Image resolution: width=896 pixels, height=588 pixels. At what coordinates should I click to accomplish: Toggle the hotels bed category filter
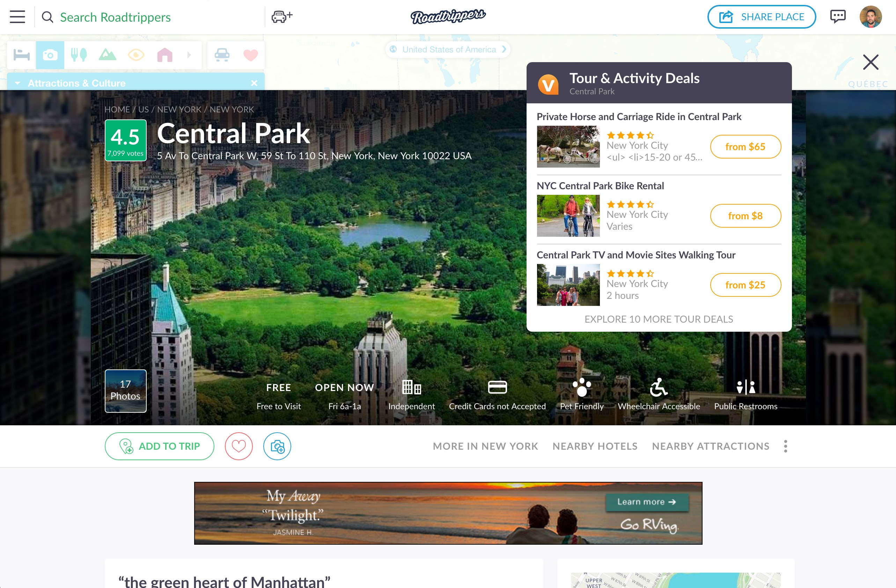pyautogui.click(x=21, y=55)
